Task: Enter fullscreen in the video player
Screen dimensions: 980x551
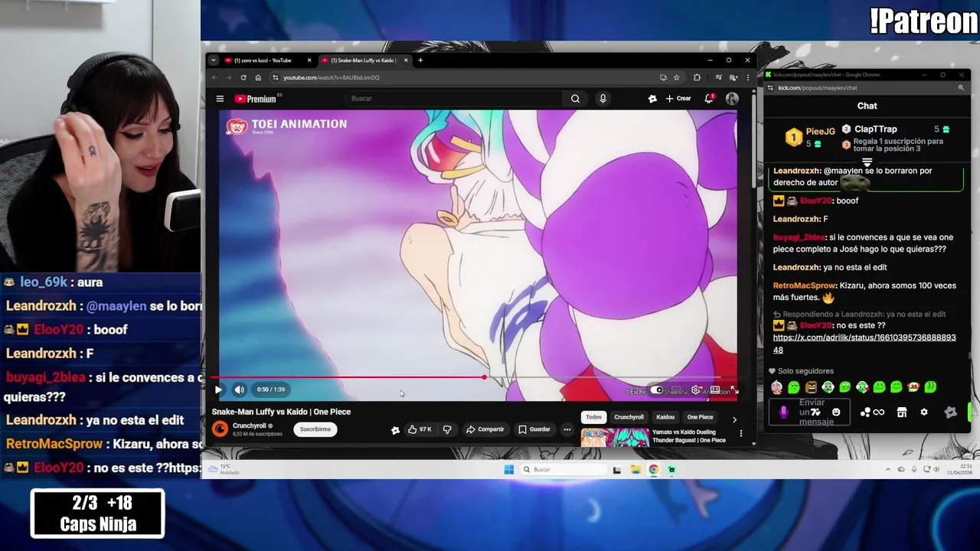Action: pyautogui.click(x=733, y=390)
